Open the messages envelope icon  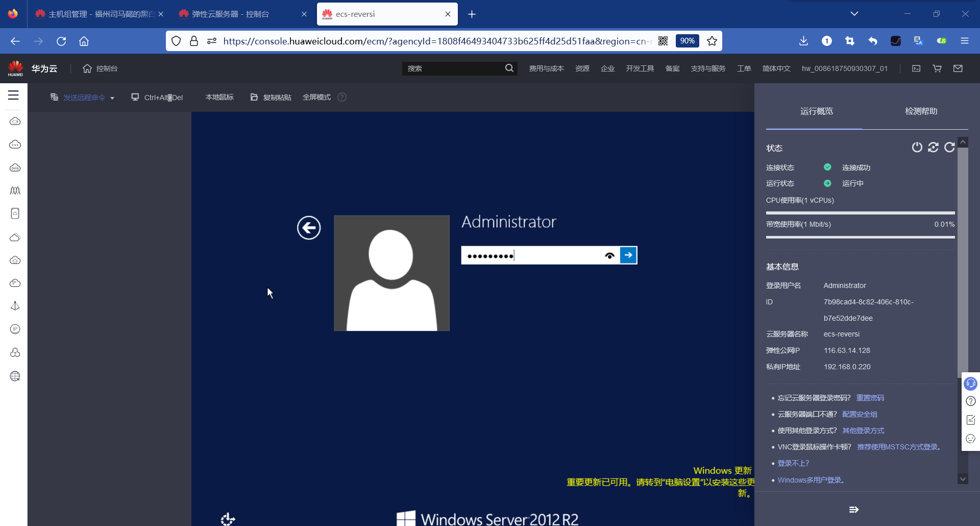pos(958,68)
